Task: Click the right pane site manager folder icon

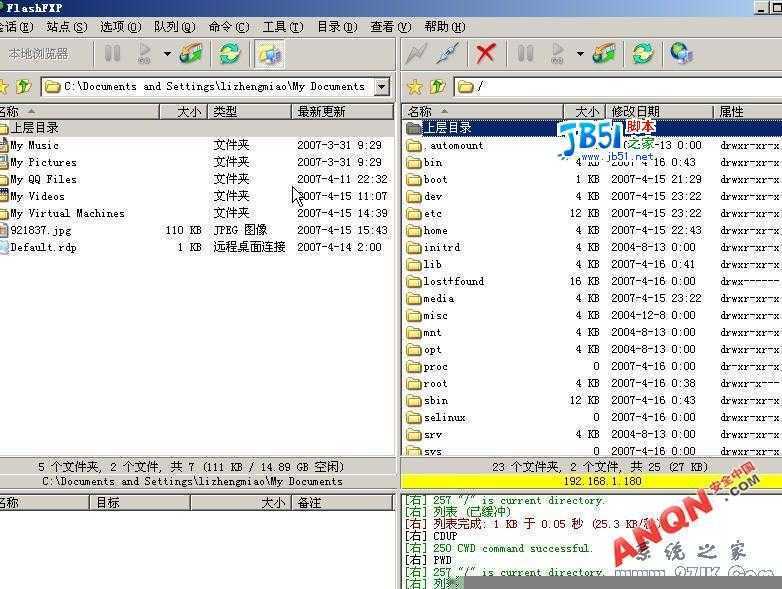Action: pyautogui.click(x=604, y=53)
